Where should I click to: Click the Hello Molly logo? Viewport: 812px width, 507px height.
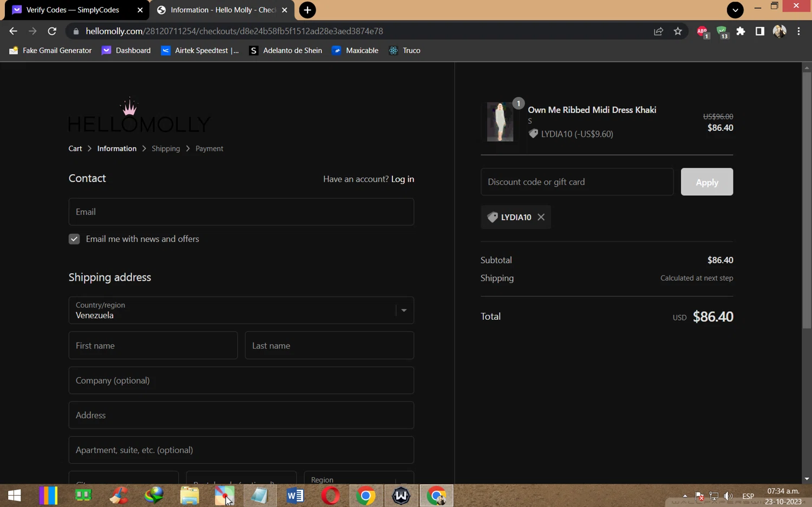[x=139, y=115]
